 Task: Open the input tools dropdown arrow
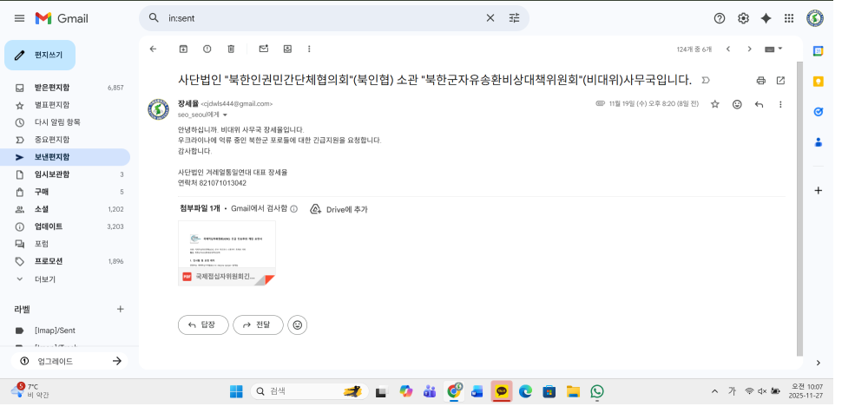coord(780,49)
